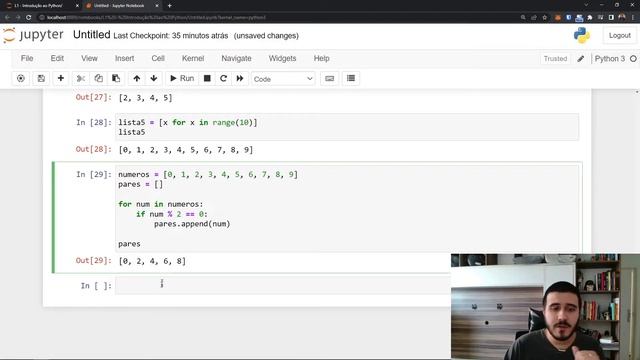Close the Untitled Jupyter Notebook tab
Screen dimensions: 640x360
[x=157, y=6]
